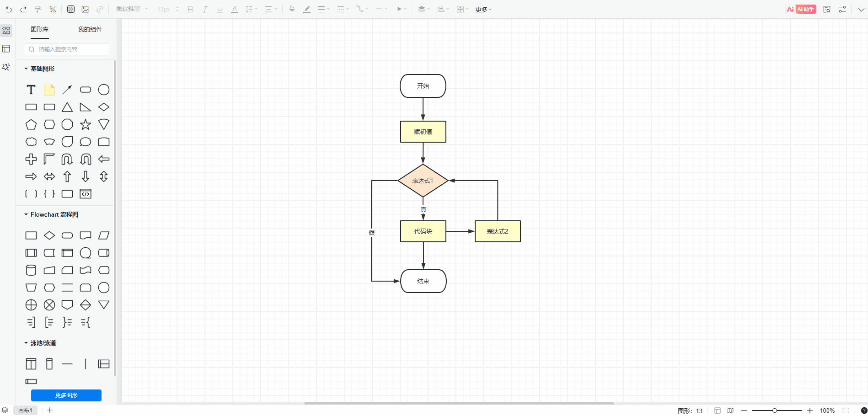The height and width of the screenshot is (416, 868).
Task: Select the Text shape tool
Action: click(x=31, y=90)
